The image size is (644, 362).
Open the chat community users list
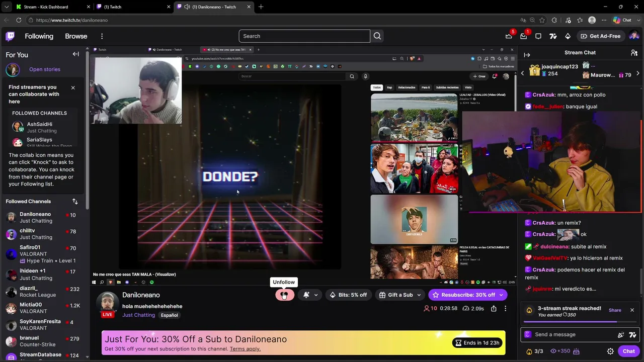[x=634, y=53]
